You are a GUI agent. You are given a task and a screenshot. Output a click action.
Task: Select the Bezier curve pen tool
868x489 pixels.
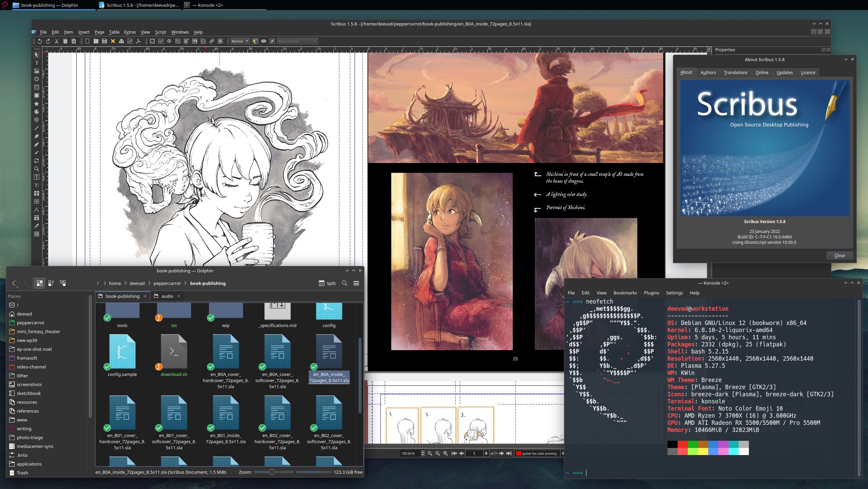click(x=37, y=136)
